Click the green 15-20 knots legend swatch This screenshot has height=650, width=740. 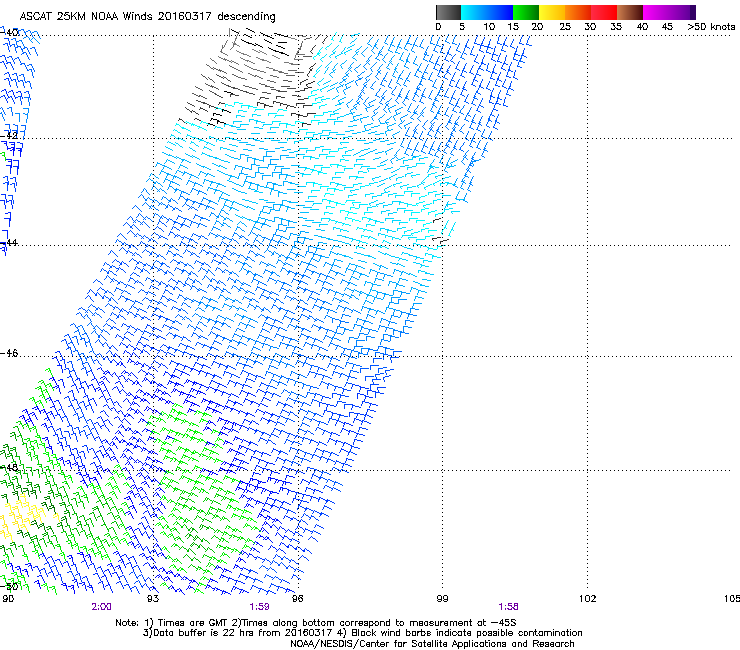[x=526, y=12]
